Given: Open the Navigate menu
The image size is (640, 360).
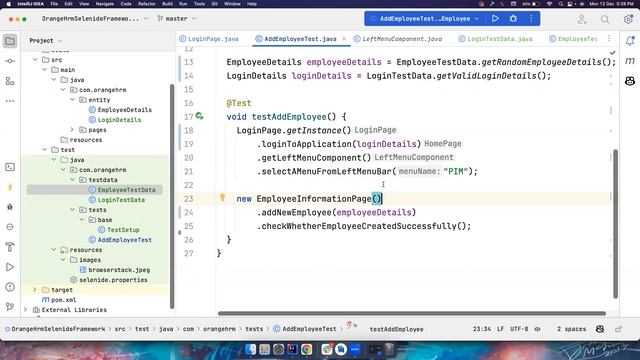Looking at the screenshot, I should click(104, 4).
